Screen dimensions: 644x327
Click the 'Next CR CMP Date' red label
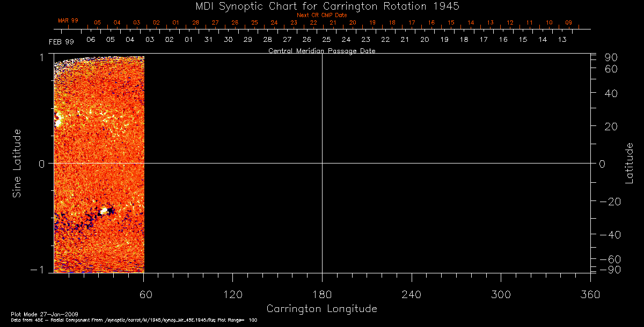point(321,15)
